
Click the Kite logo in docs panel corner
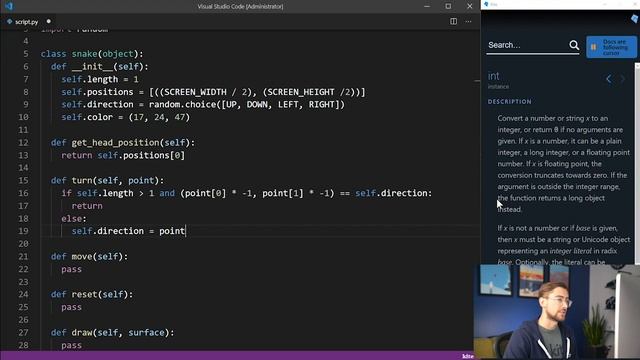[634, 19]
